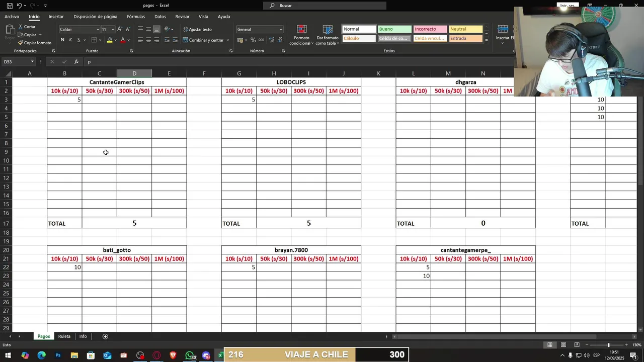
Task: Switch to Page Break Preview icon
Action: coord(577,345)
